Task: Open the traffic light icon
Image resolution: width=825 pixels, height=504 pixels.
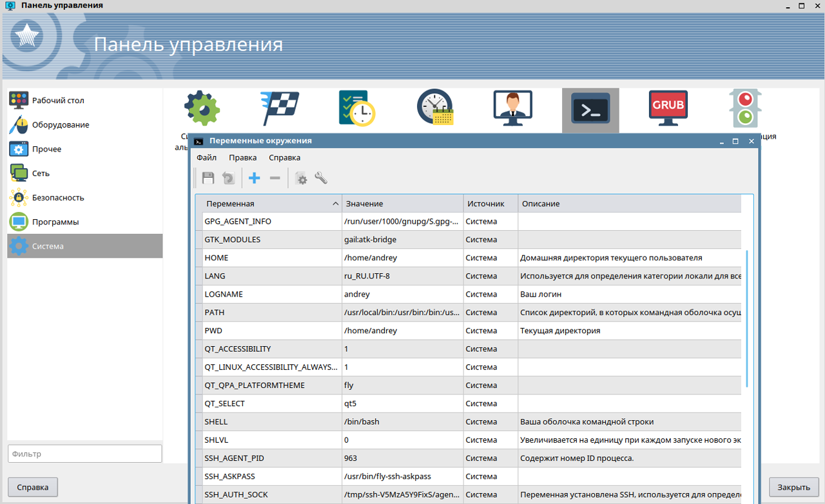Action: click(x=745, y=108)
